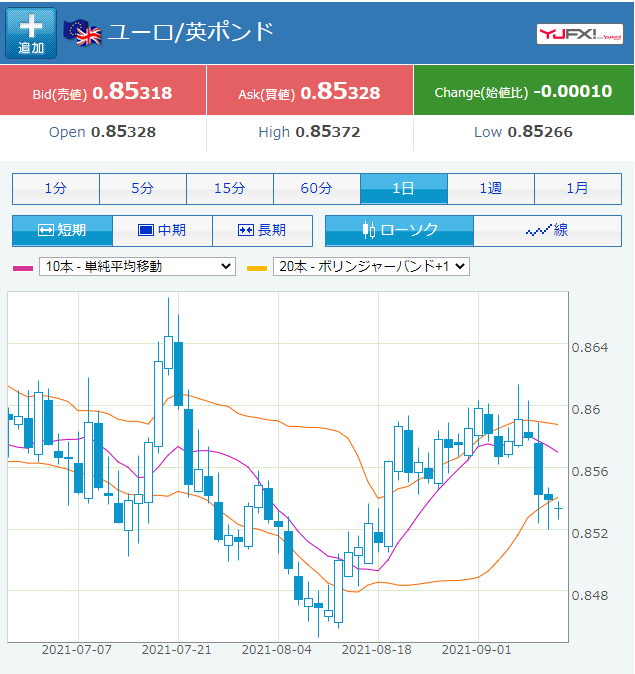The width and height of the screenshot is (635, 674).
Task: Select 線 line chart type
Action: pos(548,231)
